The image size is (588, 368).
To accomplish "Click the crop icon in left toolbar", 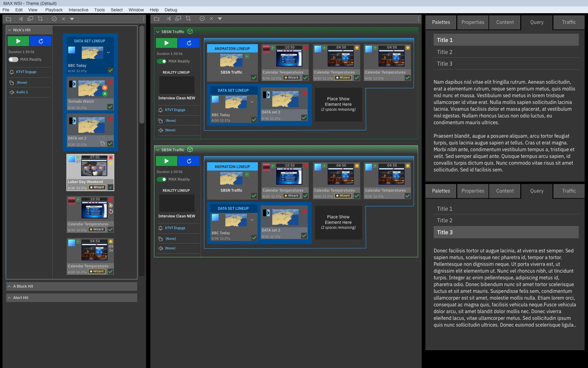I will 40,19.
